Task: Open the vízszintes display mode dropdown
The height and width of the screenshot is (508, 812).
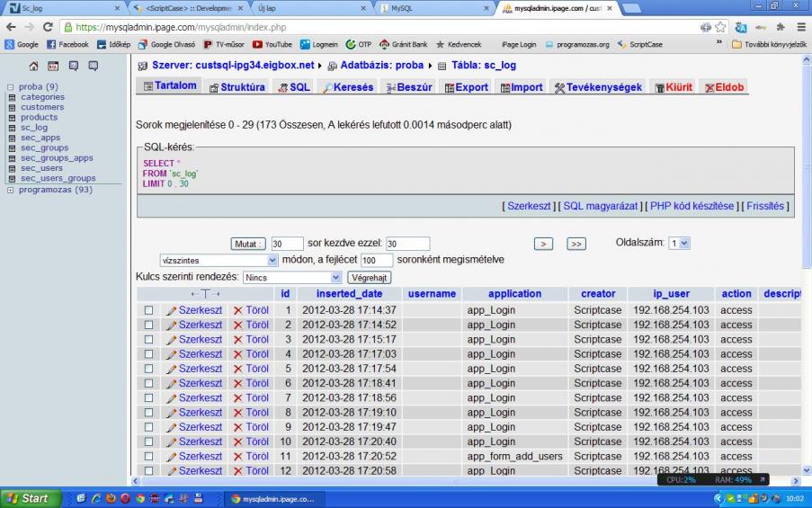Action: (219, 260)
